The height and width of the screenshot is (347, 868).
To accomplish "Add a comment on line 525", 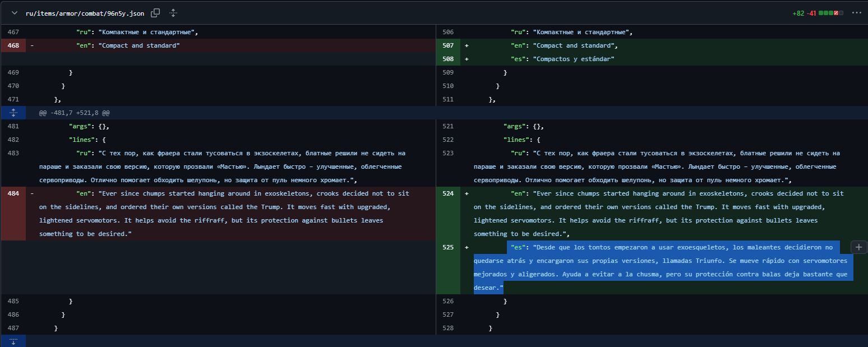I will (858, 247).
